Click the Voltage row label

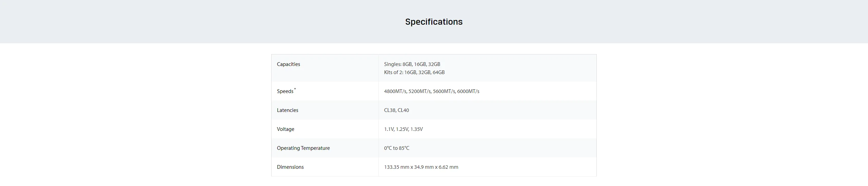pyautogui.click(x=285, y=129)
